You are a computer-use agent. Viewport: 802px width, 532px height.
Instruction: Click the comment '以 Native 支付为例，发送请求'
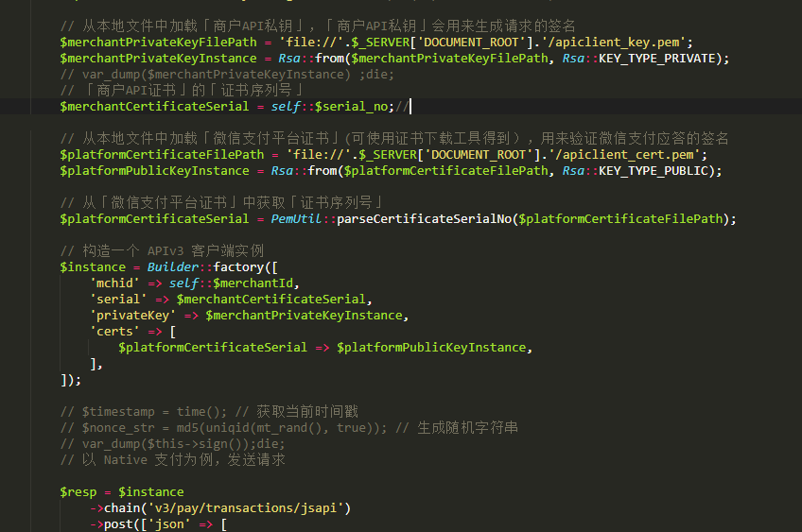tap(172, 460)
